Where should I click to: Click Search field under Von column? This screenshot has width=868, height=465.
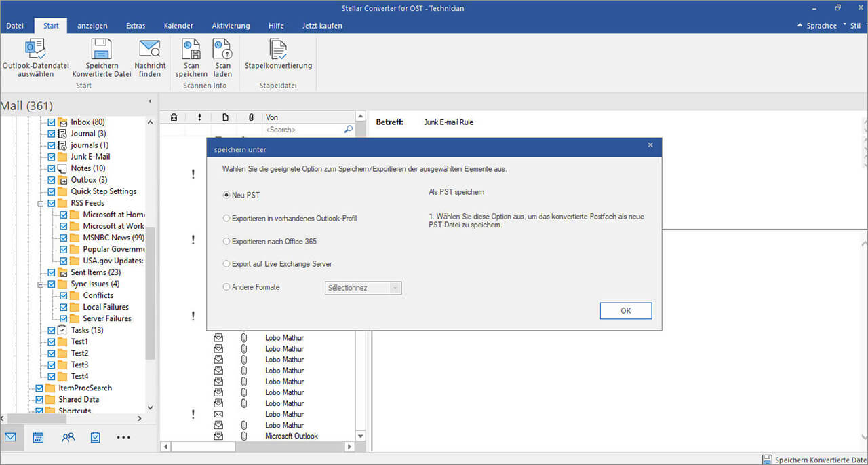[303, 129]
